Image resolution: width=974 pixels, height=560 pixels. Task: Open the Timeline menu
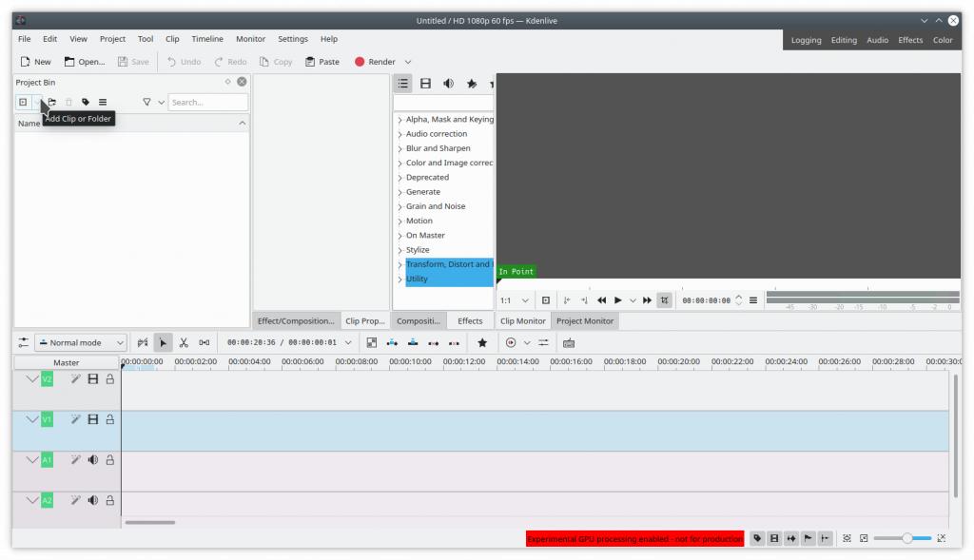207,39
